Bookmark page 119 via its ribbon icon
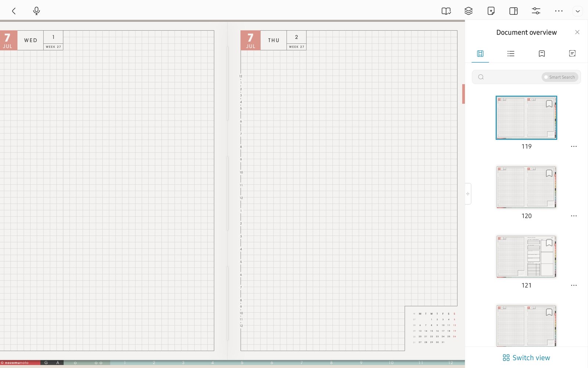 coord(549,104)
